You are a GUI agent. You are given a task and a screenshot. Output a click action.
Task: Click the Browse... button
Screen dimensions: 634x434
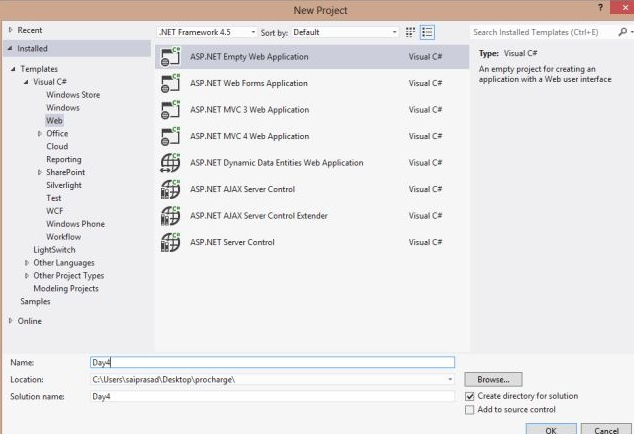coord(493,379)
